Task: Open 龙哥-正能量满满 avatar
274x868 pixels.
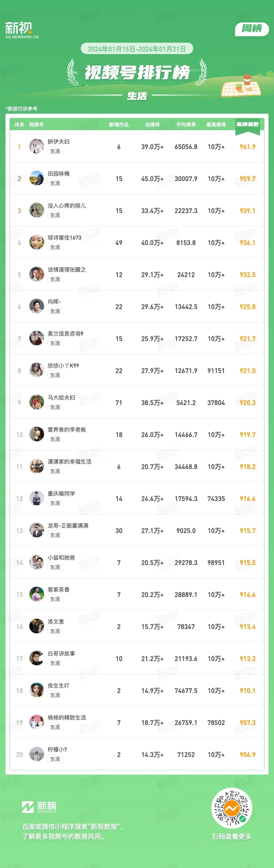Action: click(x=36, y=530)
